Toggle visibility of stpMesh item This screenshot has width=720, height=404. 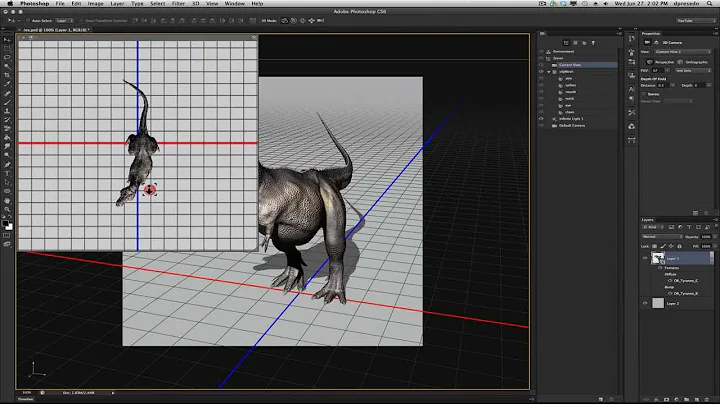[x=541, y=72]
